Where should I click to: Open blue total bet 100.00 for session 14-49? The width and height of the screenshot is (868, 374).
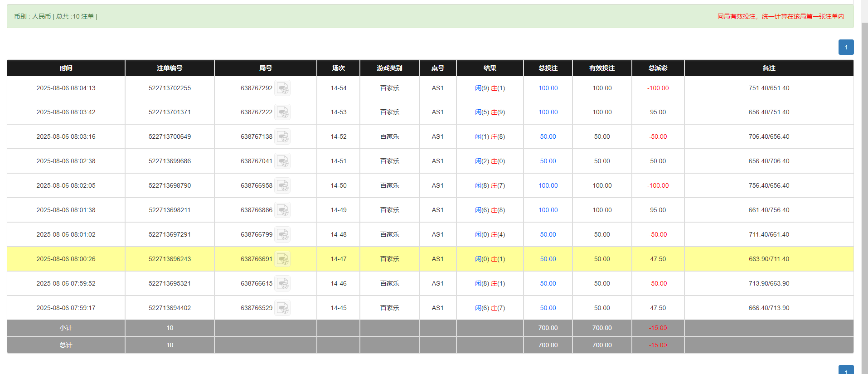pos(548,210)
